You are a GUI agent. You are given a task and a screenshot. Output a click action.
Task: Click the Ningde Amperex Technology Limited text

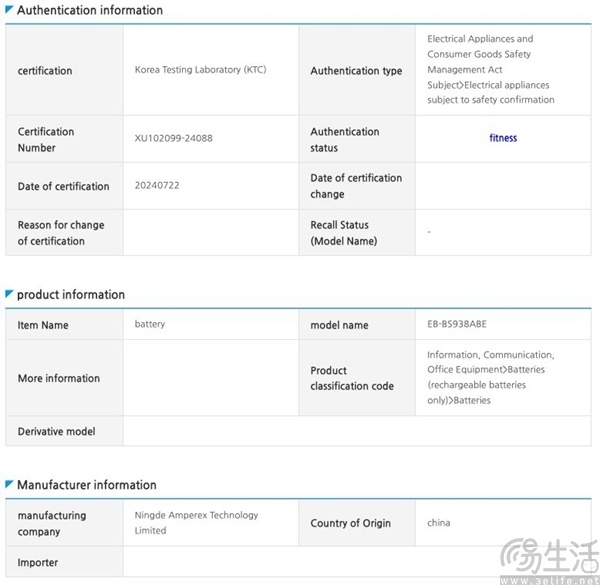pos(196,523)
